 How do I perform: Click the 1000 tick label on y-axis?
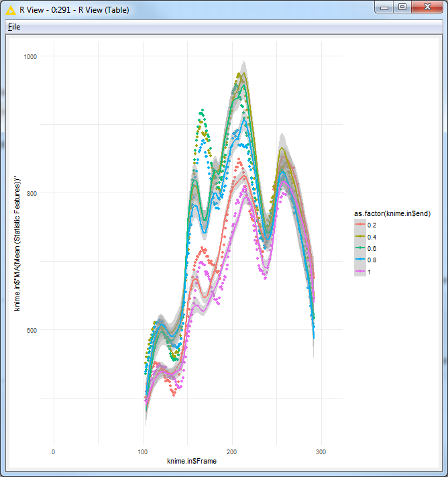(x=30, y=57)
